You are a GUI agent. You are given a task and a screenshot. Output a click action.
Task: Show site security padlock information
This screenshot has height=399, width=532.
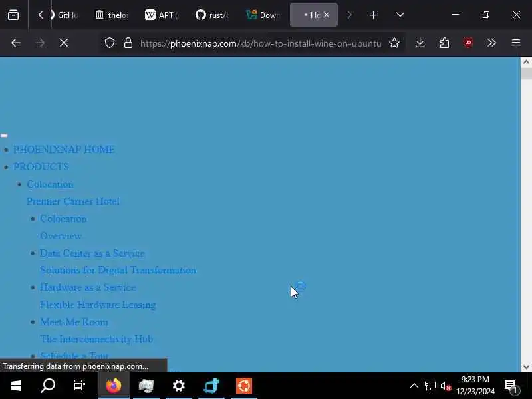click(x=128, y=43)
